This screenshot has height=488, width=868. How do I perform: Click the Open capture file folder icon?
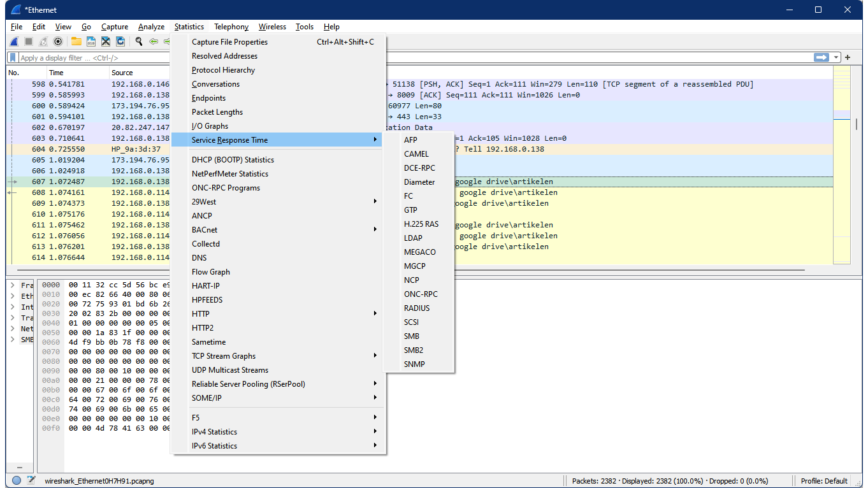point(76,41)
